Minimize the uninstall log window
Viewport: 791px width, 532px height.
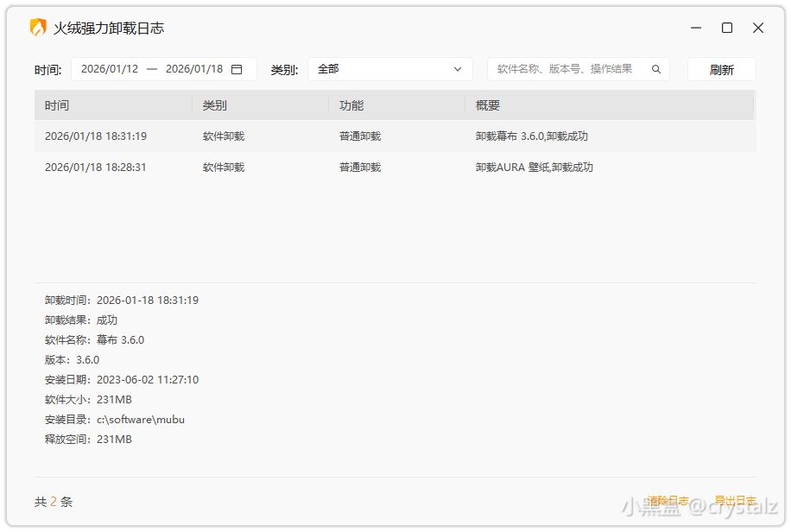tap(696, 28)
